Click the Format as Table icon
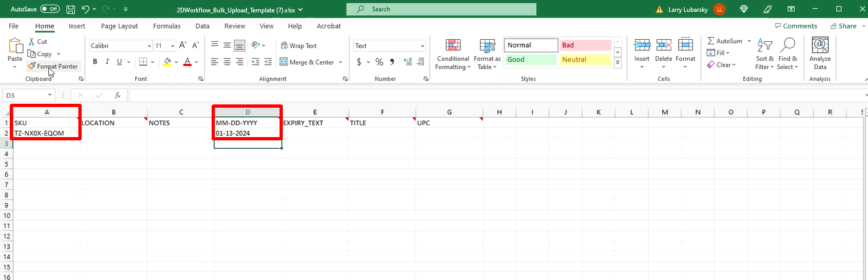This screenshot has height=280, width=868. 487,46
